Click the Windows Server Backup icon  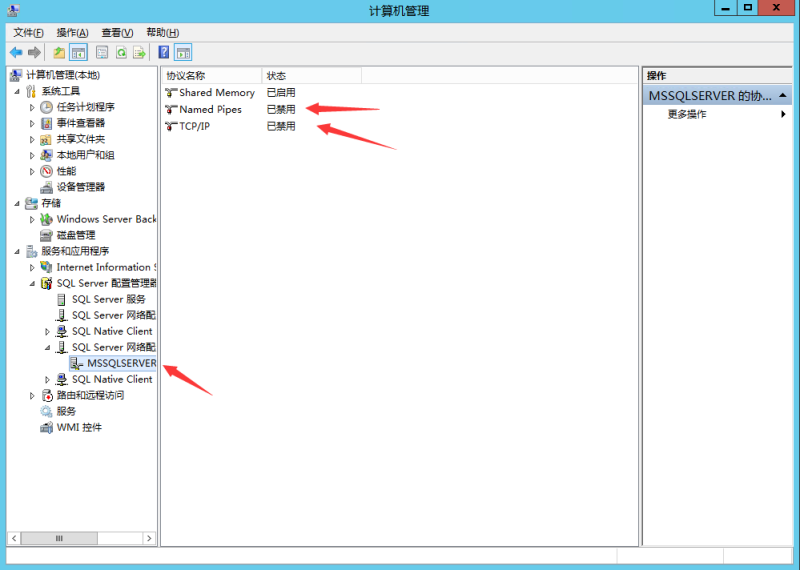click(x=46, y=219)
